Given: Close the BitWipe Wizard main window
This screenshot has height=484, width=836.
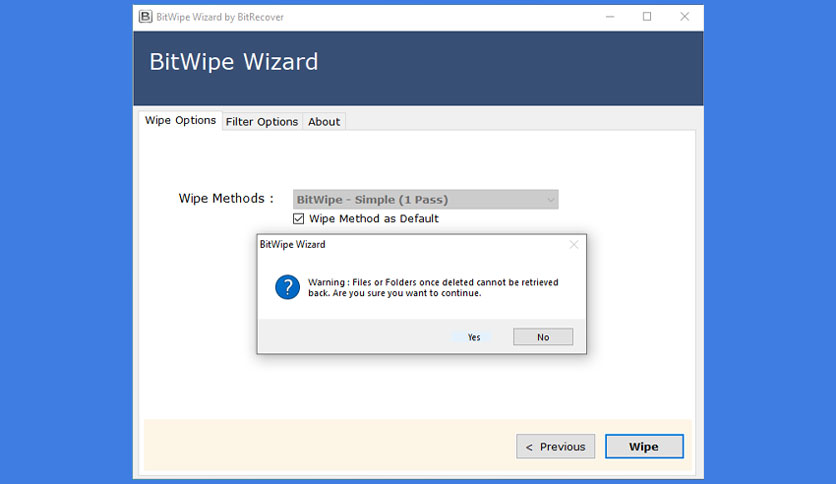Looking at the screenshot, I should tap(685, 17).
